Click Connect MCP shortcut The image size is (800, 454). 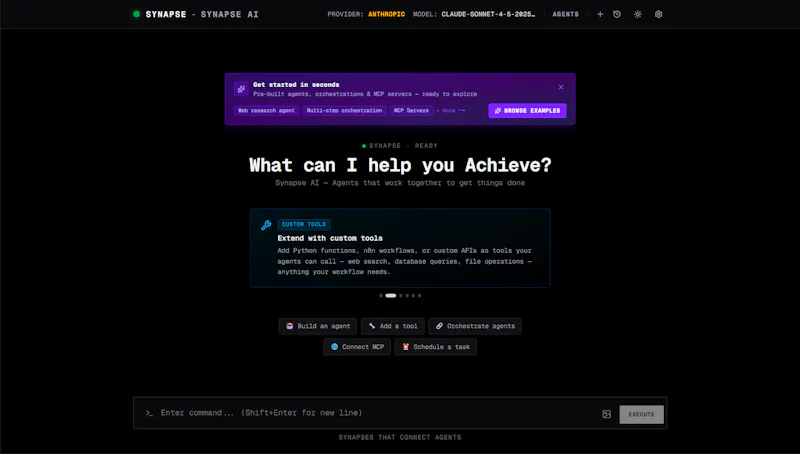click(357, 347)
